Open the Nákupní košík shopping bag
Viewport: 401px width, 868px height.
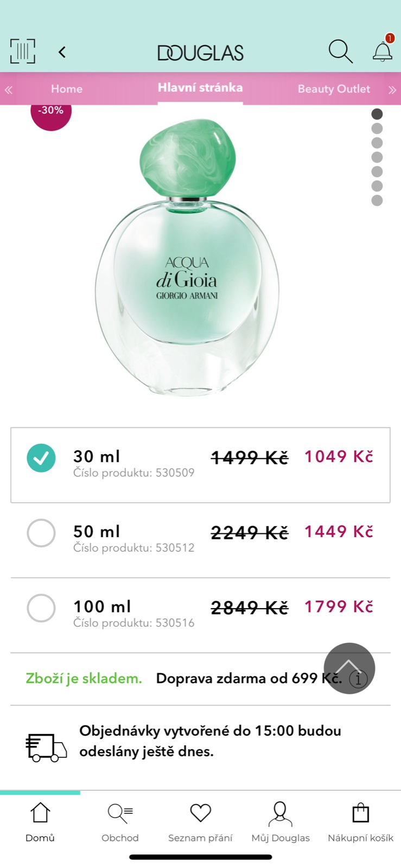(360, 822)
